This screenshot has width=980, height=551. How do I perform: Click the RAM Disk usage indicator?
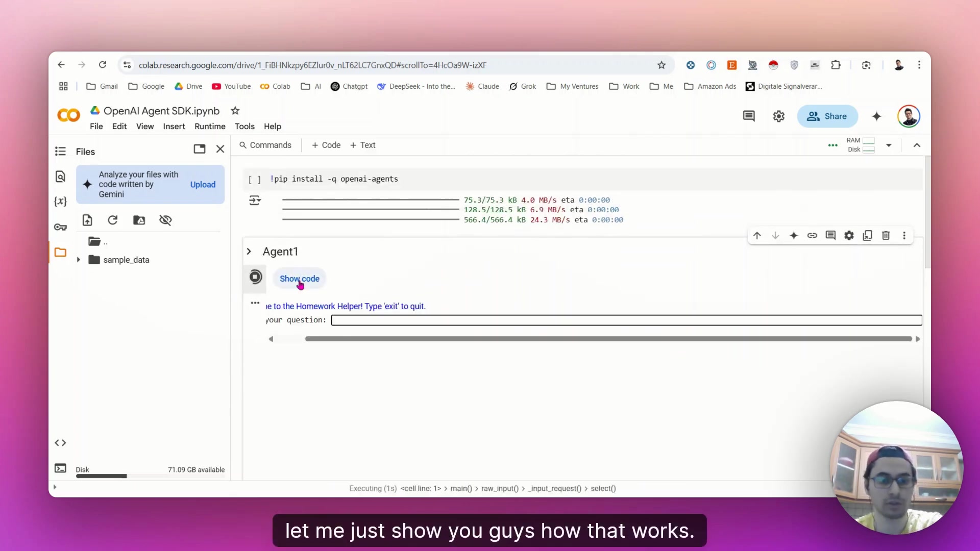click(861, 145)
